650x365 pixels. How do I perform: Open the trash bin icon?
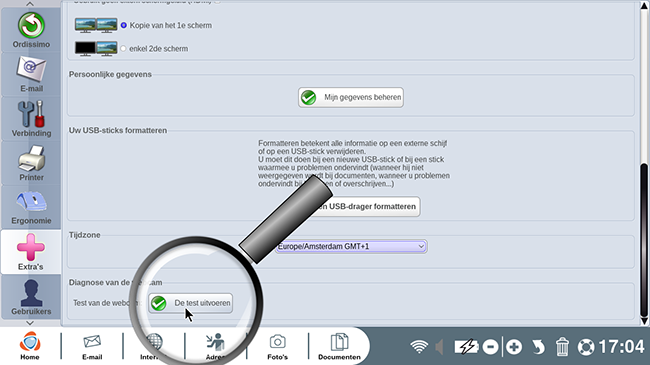[562, 347]
